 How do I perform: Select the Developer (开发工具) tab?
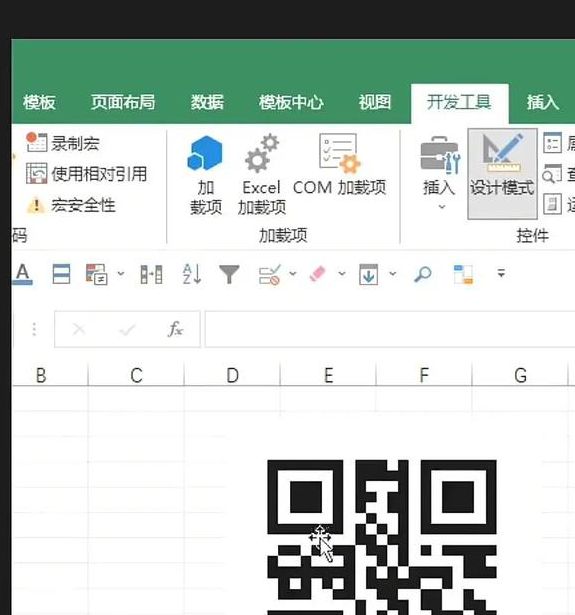(x=459, y=103)
